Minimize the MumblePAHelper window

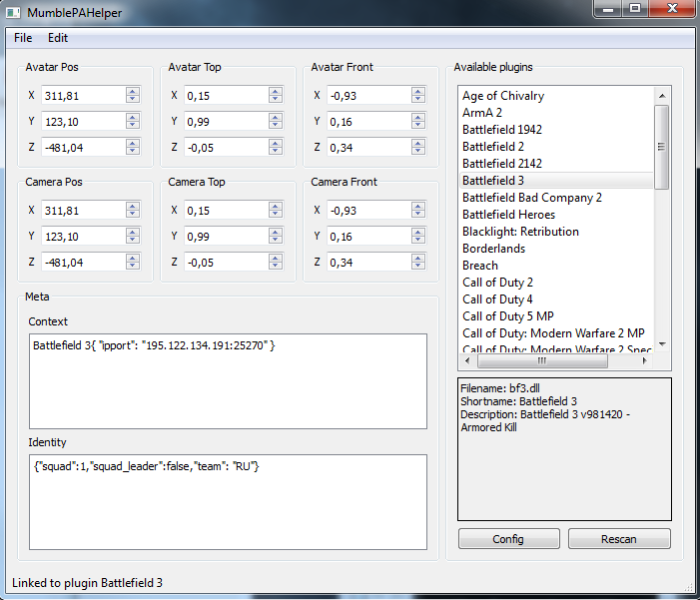608,9
